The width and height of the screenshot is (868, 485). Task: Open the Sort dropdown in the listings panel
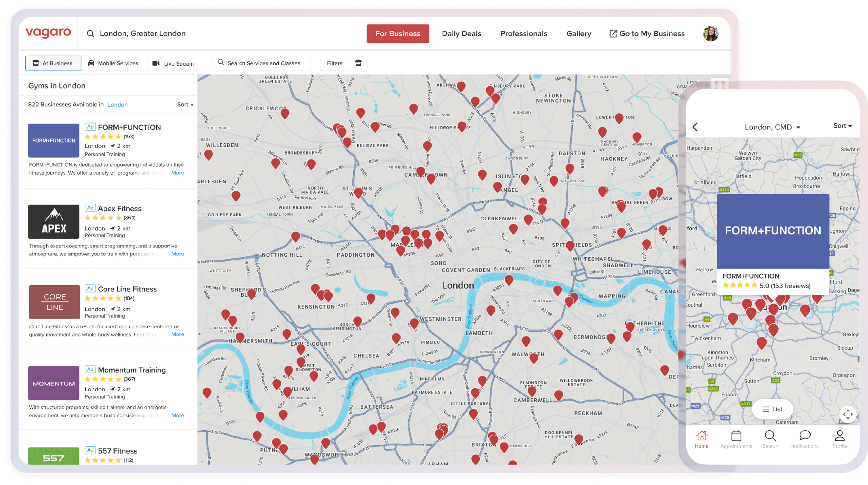(185, 104)
